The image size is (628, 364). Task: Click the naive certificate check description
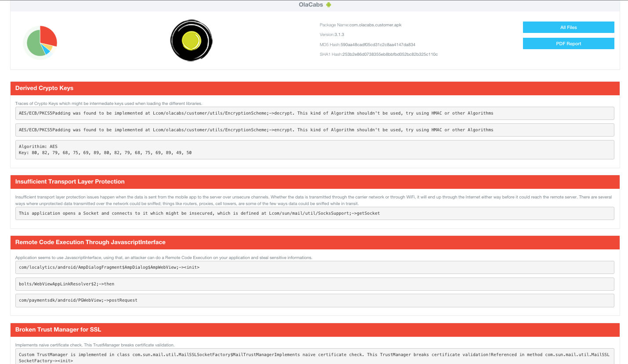click(94, 345)
